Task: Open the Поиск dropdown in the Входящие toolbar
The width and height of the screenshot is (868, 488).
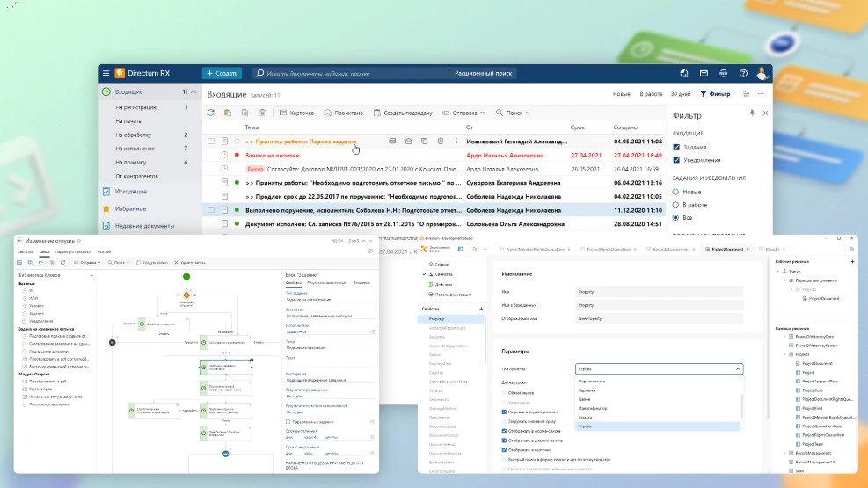Action: (x=513, y=113)
